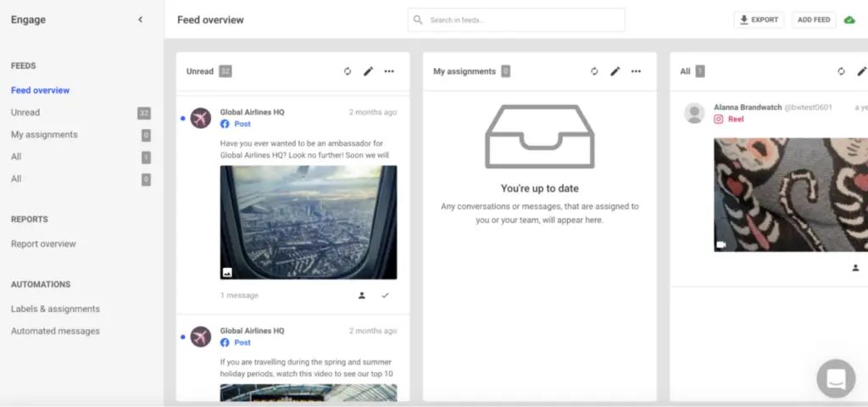The image size is (868, 407).
Task: Refresh the All feed column
Action: coord(841,71)
